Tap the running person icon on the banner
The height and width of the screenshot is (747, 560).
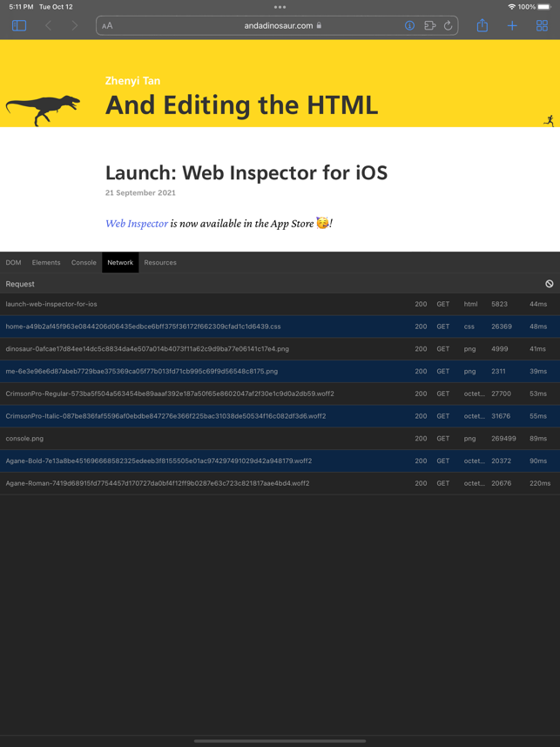coord(549,120)
